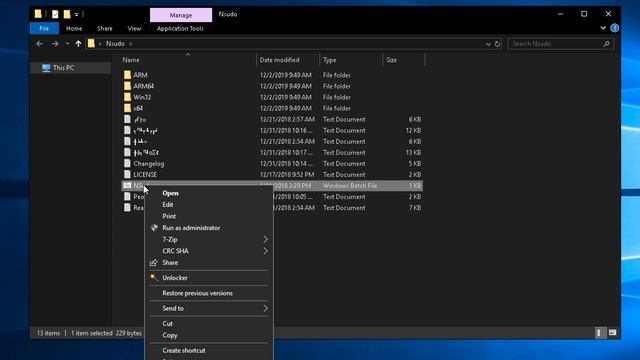The image size is (640, 360).
Task: Expand the address bar history dropdown
Action: (x=488, y=44)
